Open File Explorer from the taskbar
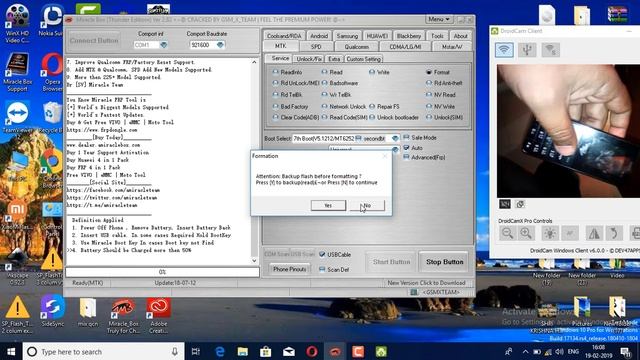The height and width of the screenshot is (360, 640). [x=242, y=351]
